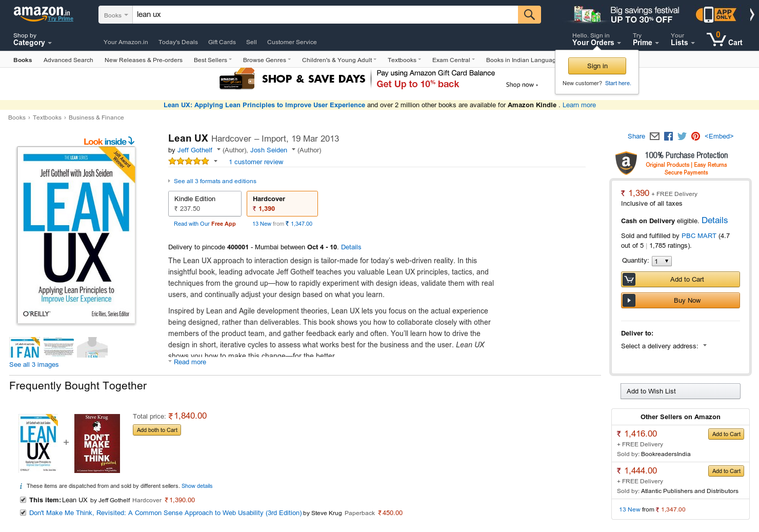Uncheck the 'This item: Lean UX' checkbox
Viewport: 759px width, 532px height.
tap(23, 500)
